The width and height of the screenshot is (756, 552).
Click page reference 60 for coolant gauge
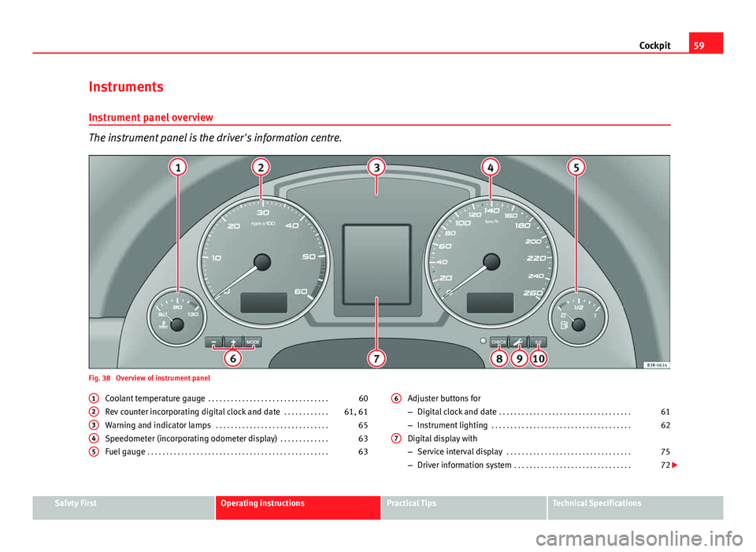pos(363,398)
